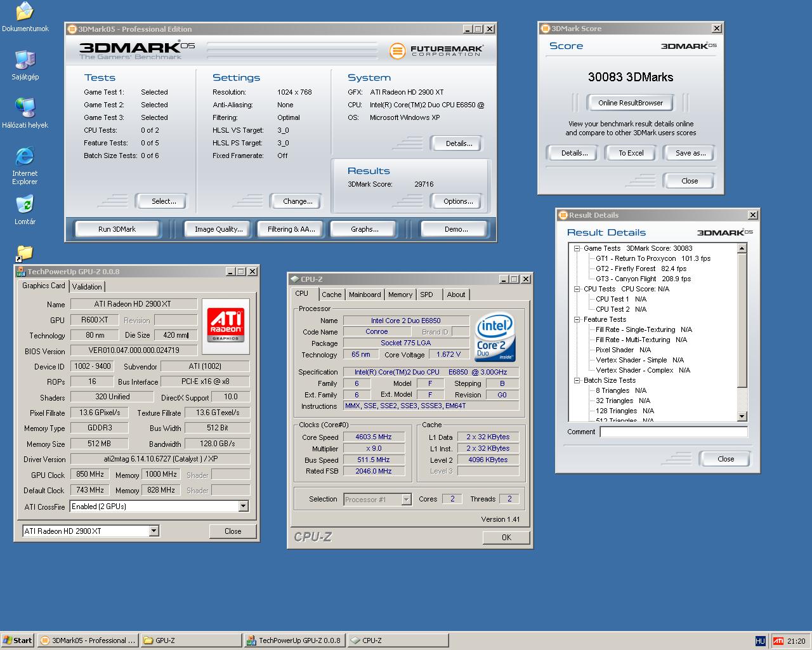Image resolution: width=812 pixels, height=650 pixels.
Task: Open the folder shortcut above GPU-Z window
Action: coord(24,253)
